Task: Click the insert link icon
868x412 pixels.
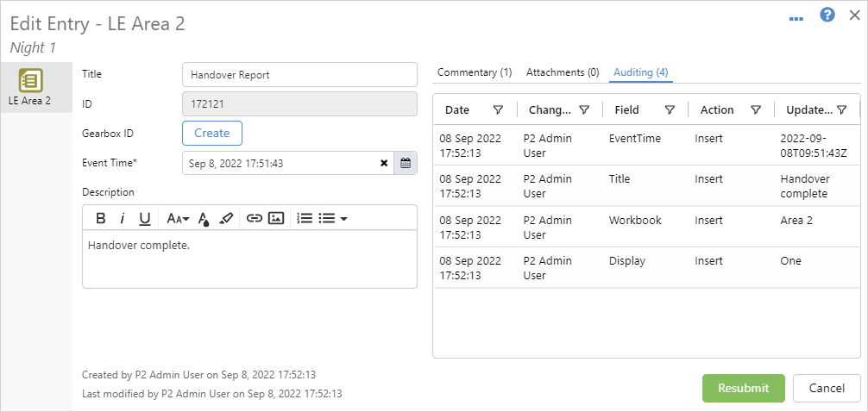Action: point(254,219)
